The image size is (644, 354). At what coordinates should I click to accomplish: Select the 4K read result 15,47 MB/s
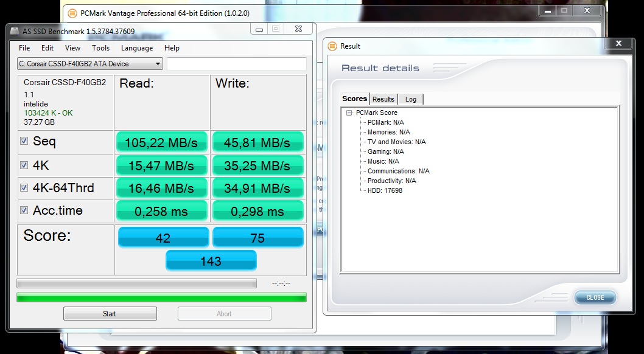(161, 165)
